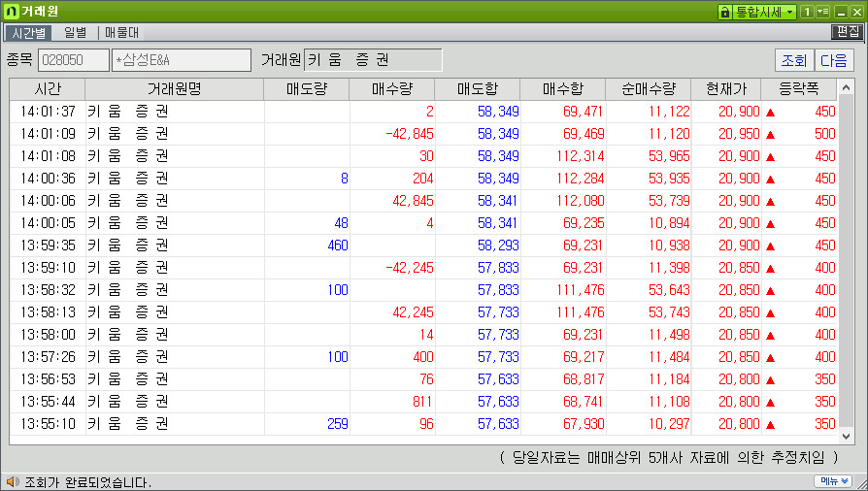Select the 14:01:09 time cell

48,133
